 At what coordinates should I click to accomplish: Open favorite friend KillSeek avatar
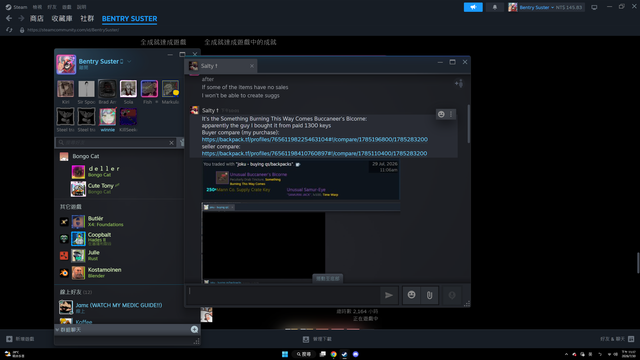(128, 117)
